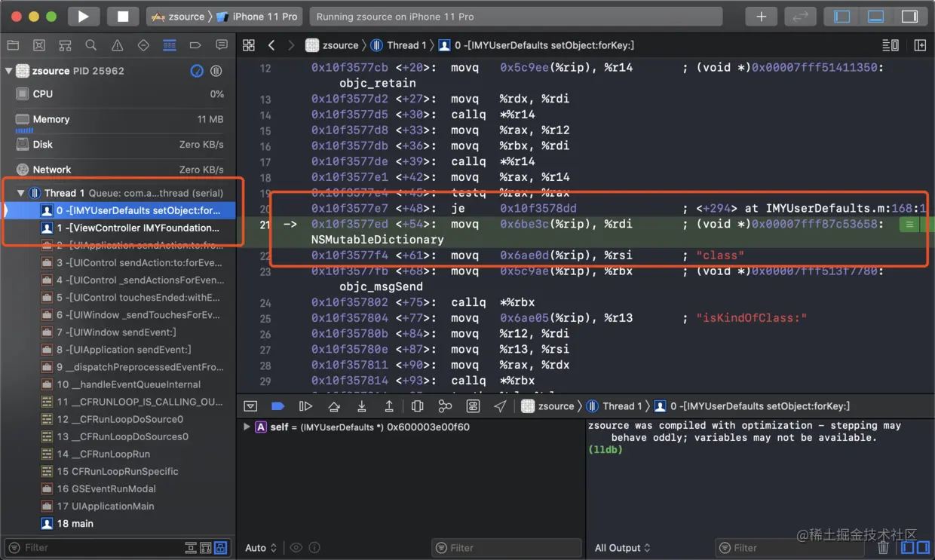Viewport: 935px width, 560px height.
Task: Open the Auto variables scope dropdown
Action: tap(261, 548)
